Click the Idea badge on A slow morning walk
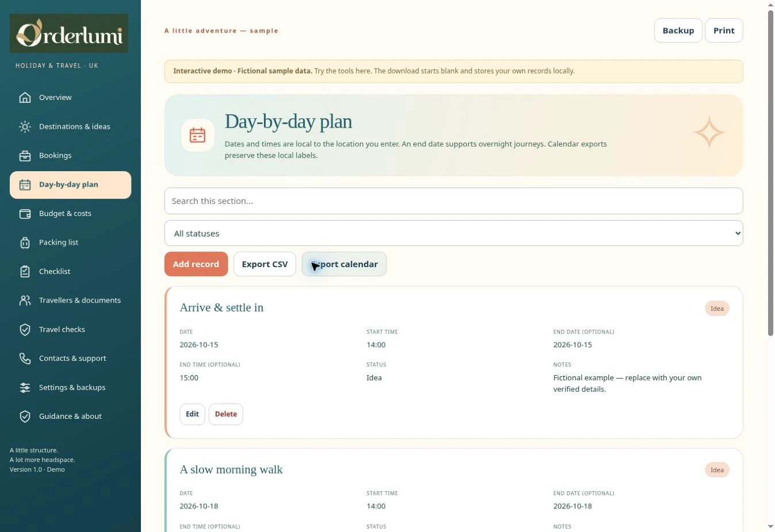The height and width of the screenshot is (532, 775). coord(717,470)
